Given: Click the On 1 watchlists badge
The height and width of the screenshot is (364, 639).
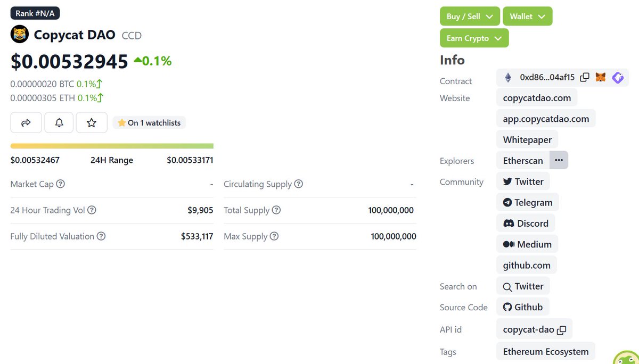Looking at the screenshot, I should [x=149, y=123].
